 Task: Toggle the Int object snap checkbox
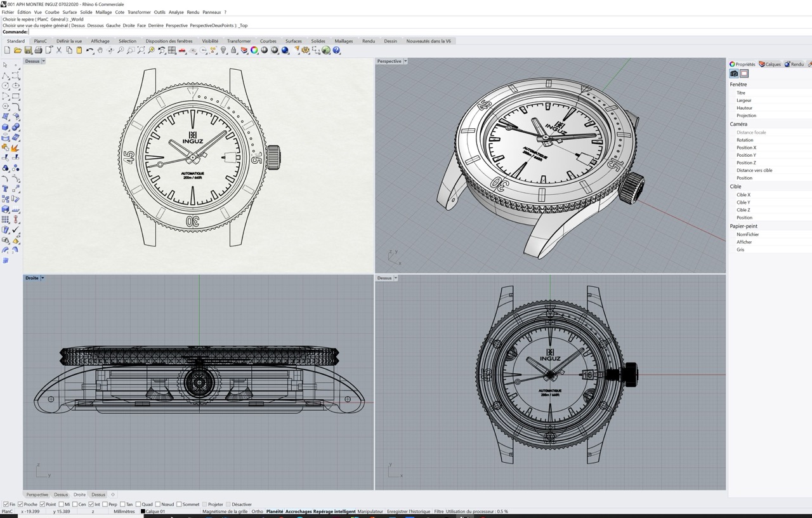click(x=91, y=504)
